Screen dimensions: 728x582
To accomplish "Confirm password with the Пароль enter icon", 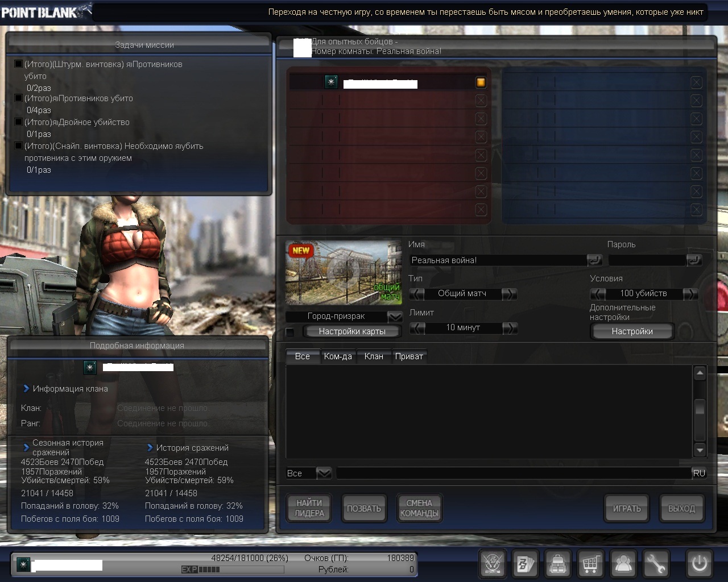I will click(694, 260).
